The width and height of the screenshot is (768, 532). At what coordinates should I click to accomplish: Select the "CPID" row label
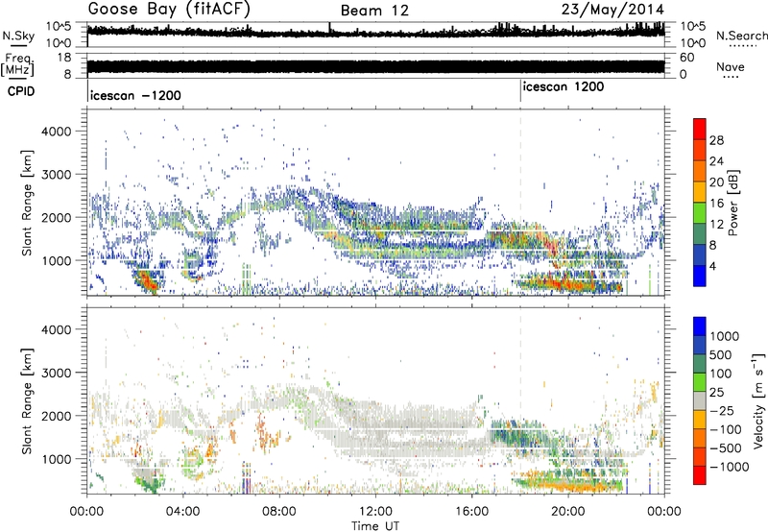pos(21,91)
